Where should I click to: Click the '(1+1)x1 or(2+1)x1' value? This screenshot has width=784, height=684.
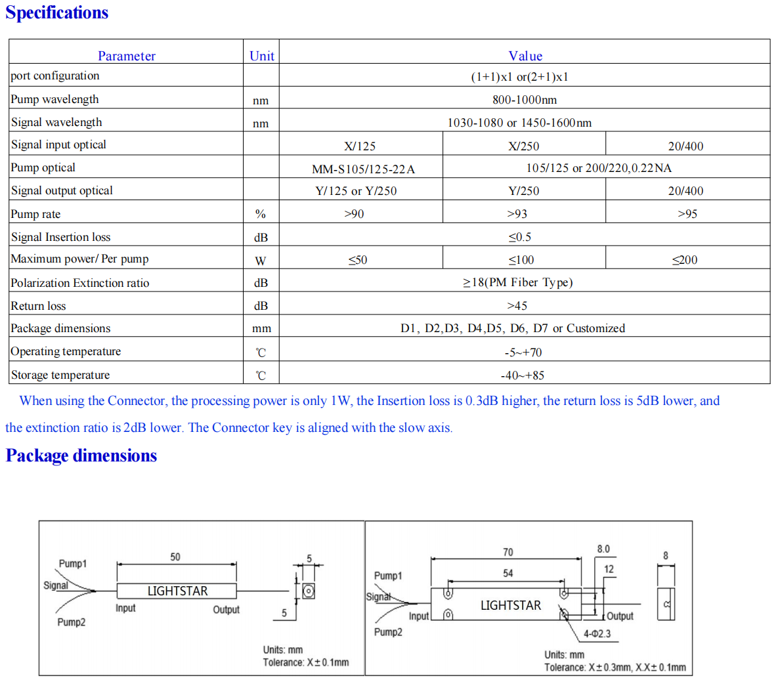point(519,77)
